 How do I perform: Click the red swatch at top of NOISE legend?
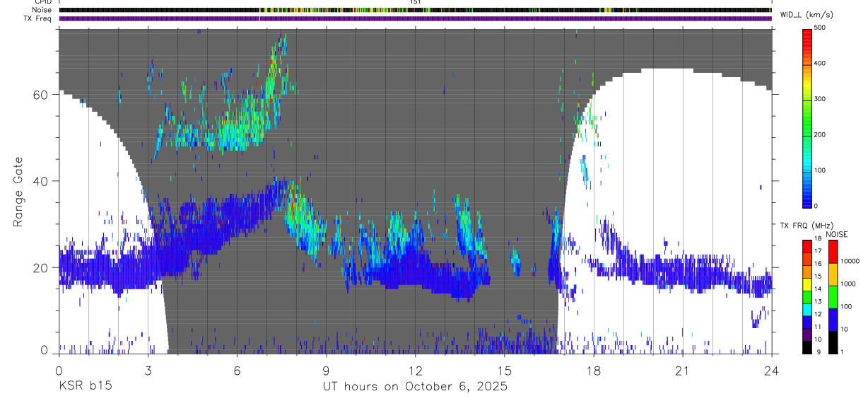point(833,251)
